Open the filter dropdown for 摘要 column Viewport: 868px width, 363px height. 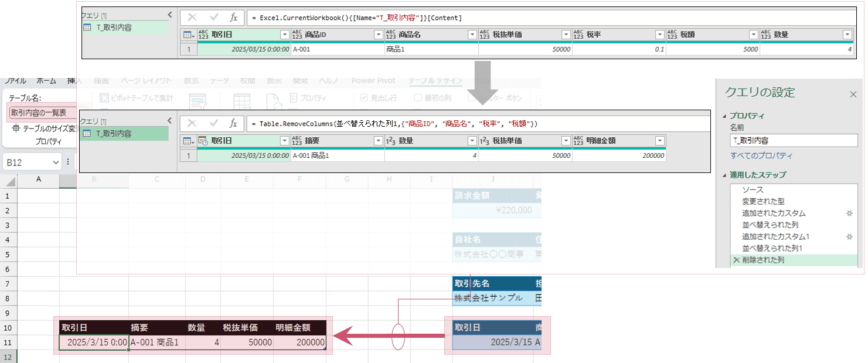pos(378,141)
